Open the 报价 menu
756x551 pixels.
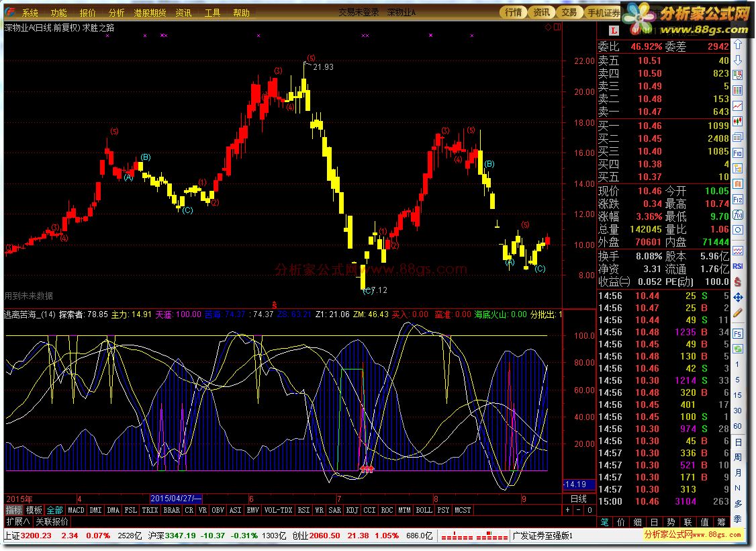(88, 13)
